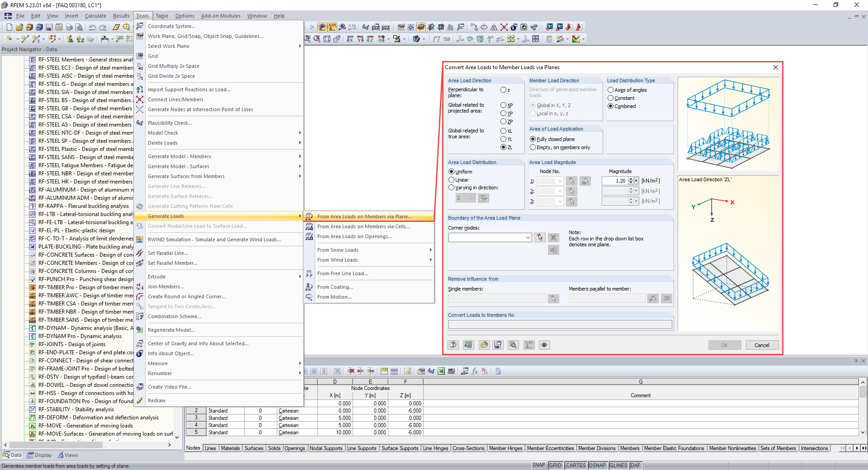This screenshot has height=470, width=868.
Task: Choose Empty, on members only option
Action: coord(533,147)
